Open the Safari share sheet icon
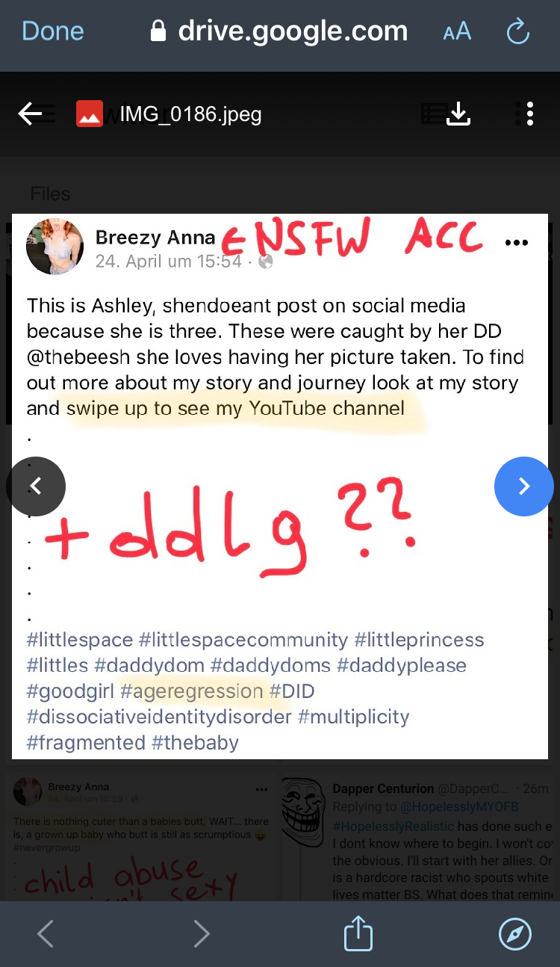Viewport: 560px width, 967px height. pyautogui.click(x=358, y=933)
